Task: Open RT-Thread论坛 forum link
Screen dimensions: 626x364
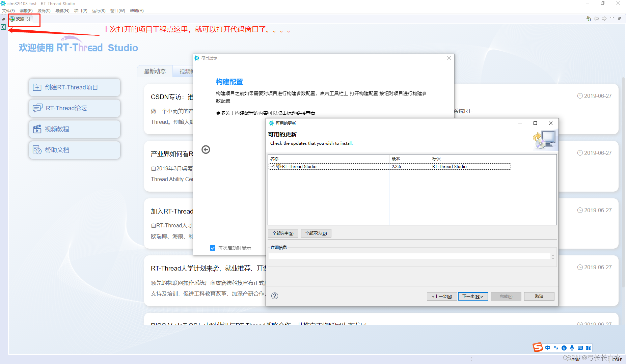Action: (75, 108)
